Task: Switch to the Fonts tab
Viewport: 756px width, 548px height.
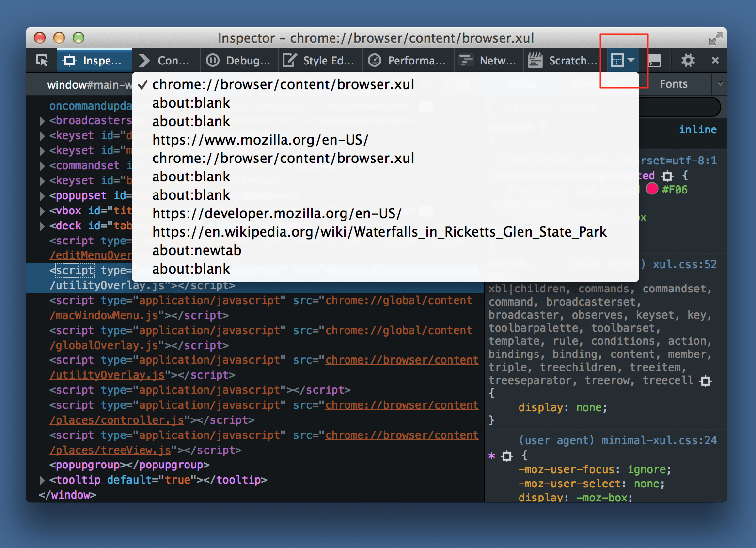Action: click(674, 84)
